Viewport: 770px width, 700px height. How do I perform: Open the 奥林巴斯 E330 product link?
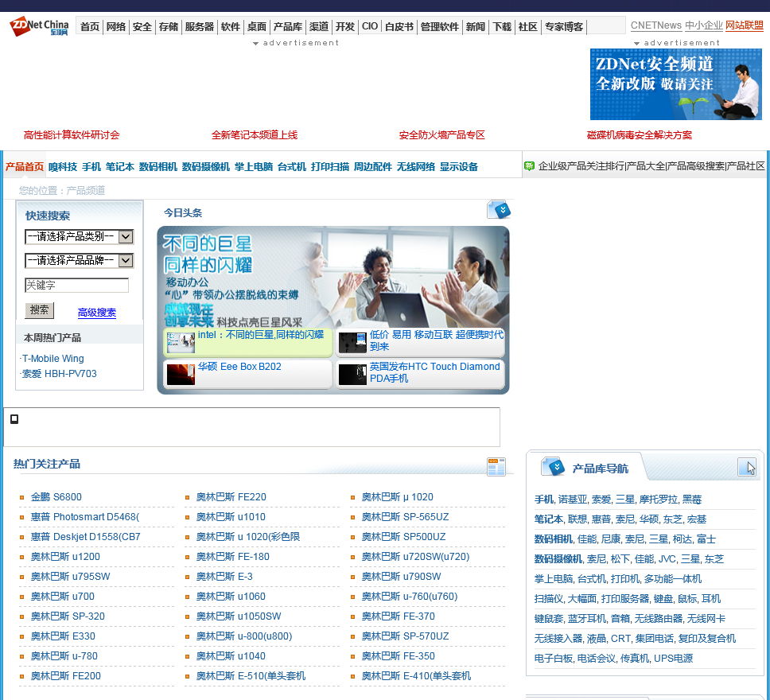tap(63, 636)
